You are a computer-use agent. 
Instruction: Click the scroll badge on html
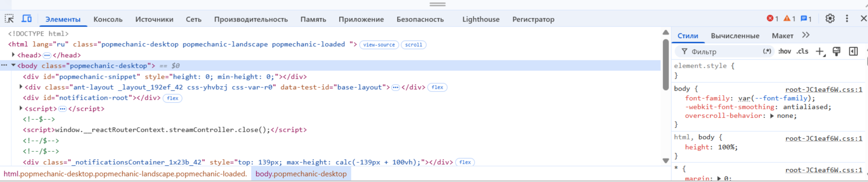pos(413,45)
